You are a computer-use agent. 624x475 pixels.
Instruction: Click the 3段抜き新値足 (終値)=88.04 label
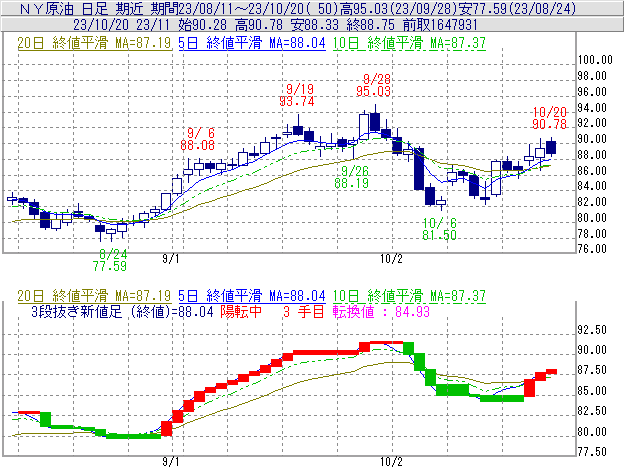pos(123,311)
